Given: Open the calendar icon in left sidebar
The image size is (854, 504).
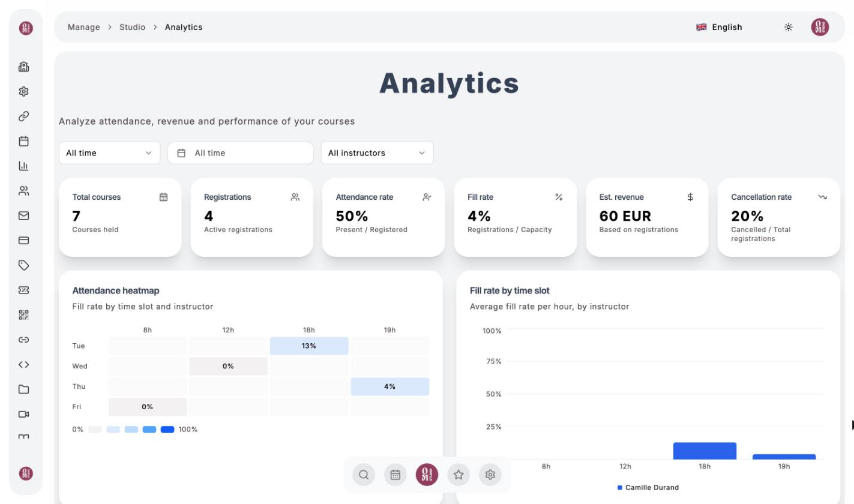Looking at the screenshot, I should coord(23,141).
